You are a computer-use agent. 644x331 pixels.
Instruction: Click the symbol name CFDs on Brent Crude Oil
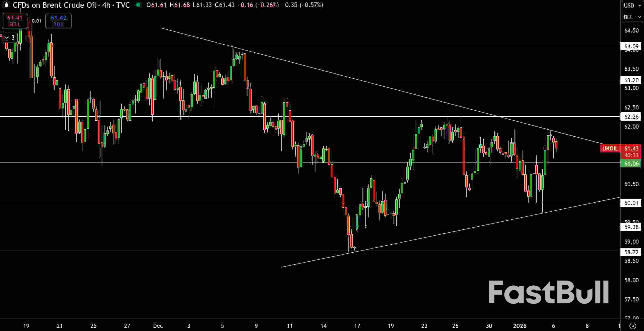[x=55, y=5]
